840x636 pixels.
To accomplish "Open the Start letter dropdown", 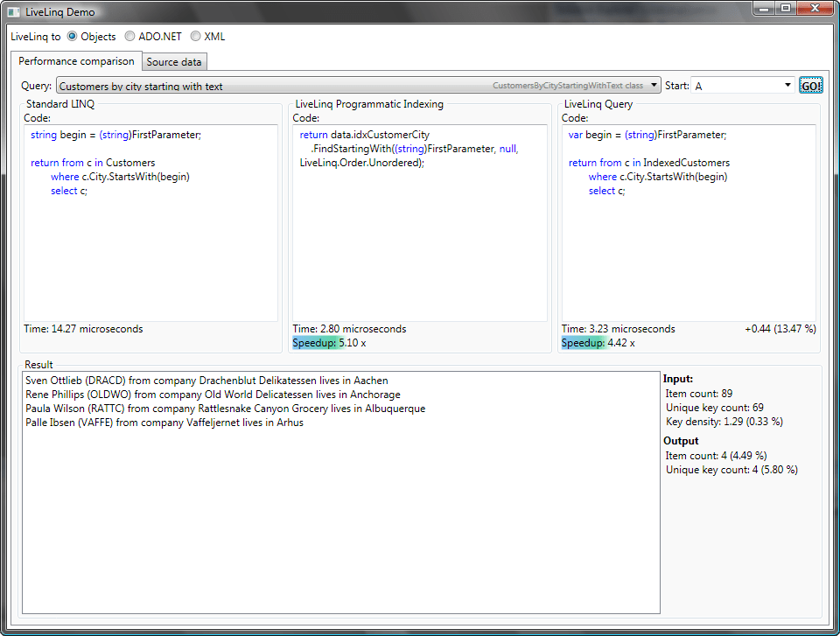I will coord(743,86).
